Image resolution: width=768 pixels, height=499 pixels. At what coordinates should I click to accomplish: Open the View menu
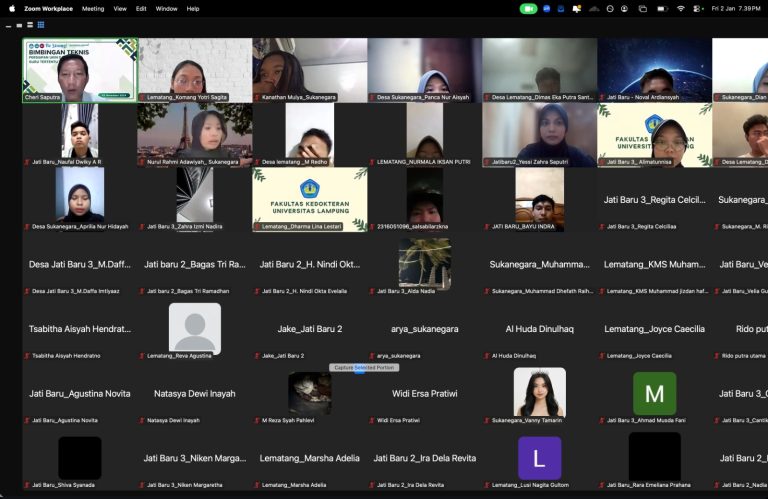(120, 8)
